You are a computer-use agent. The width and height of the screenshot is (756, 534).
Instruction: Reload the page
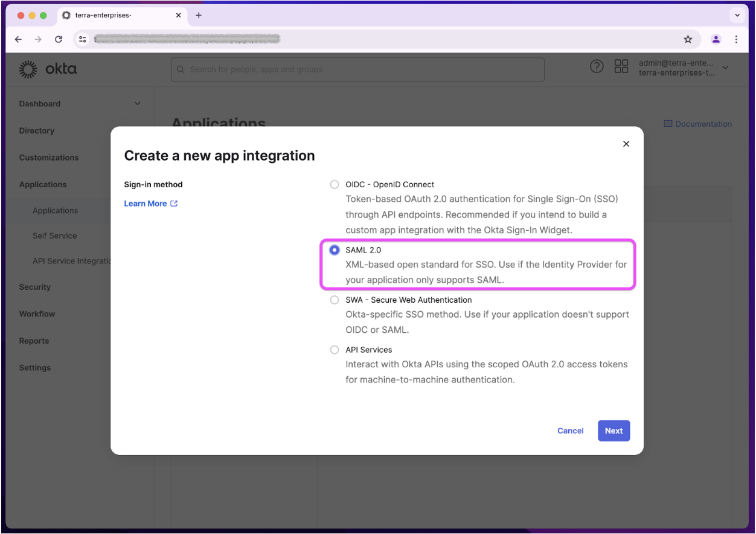coord(59,39)
